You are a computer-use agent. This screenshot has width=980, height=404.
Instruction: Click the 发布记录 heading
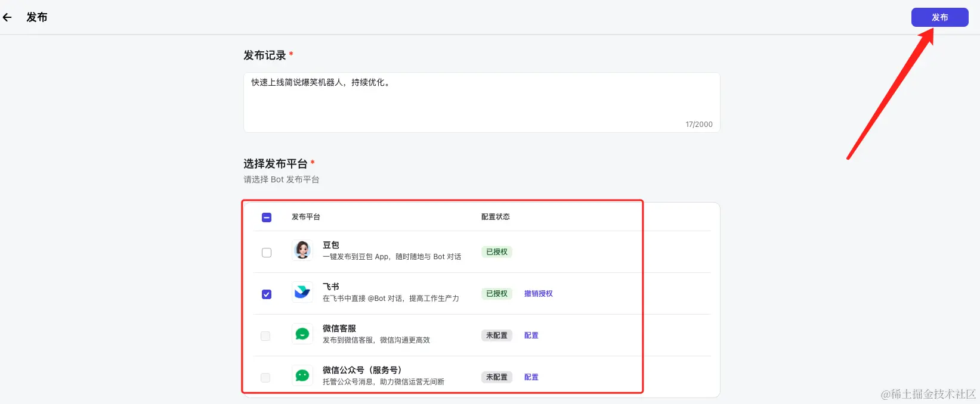tap(265, 55)
